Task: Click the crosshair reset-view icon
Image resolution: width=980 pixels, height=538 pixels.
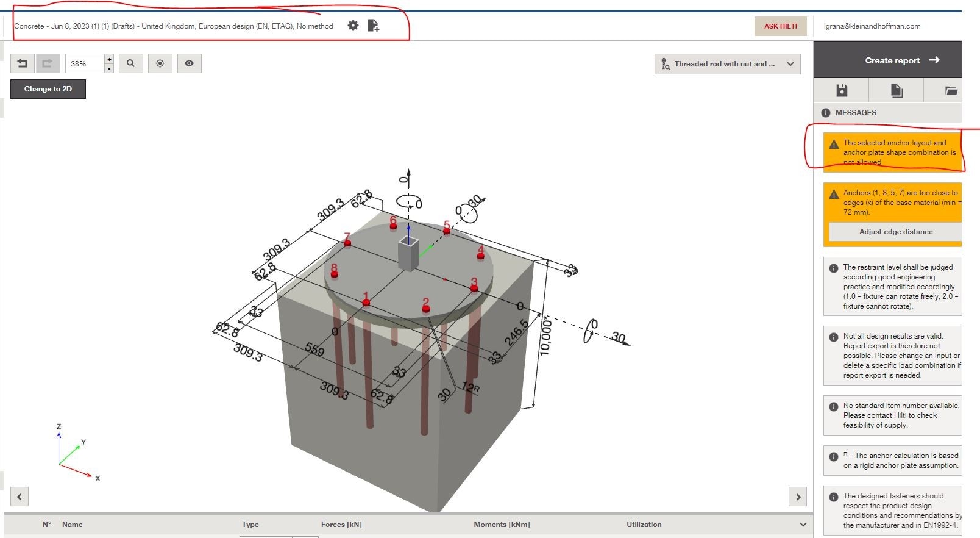Action: [x=160, y=63]
